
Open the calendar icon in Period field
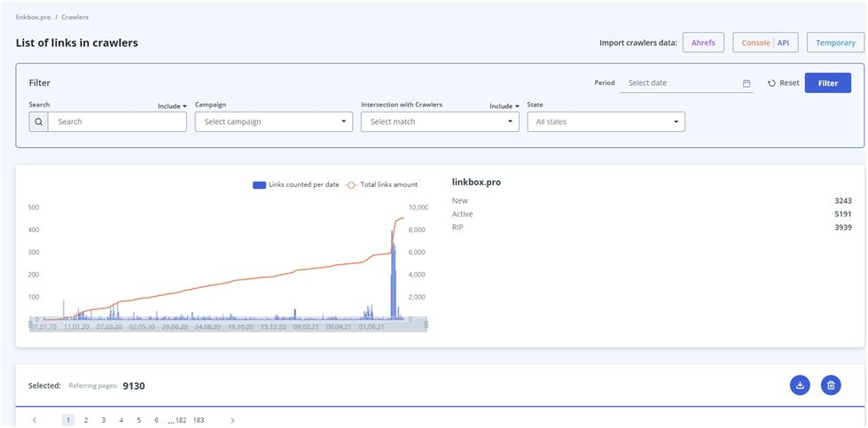click(747, 83)
